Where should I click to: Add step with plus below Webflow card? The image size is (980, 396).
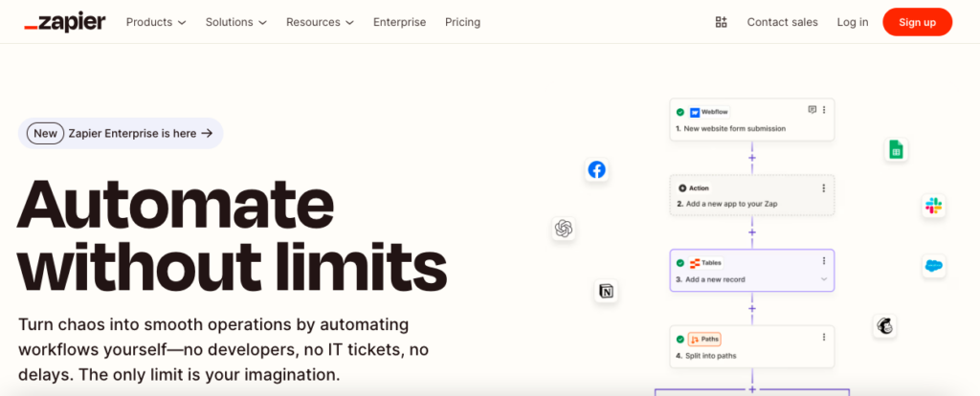(x=752, y=158)
